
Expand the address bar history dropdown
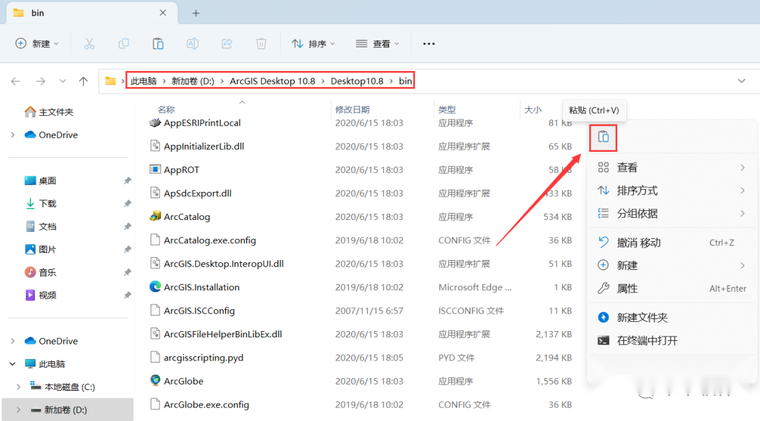point(742,81)
